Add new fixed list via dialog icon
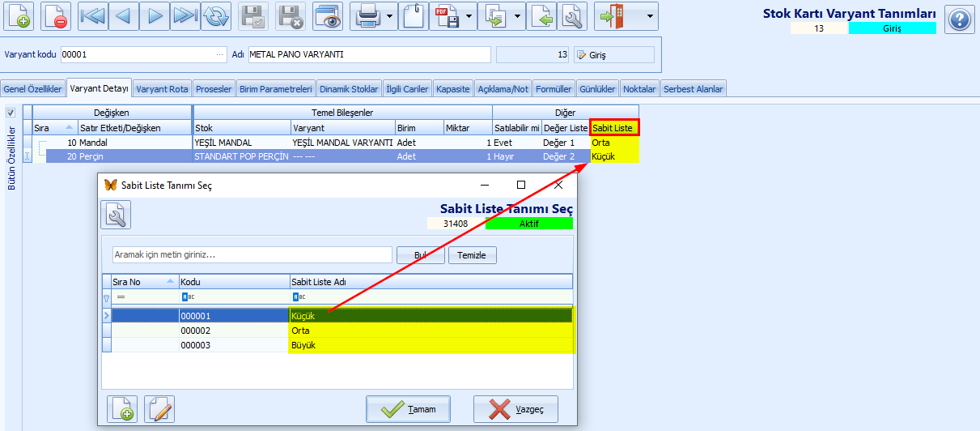The height and width of the screenshot is (431, 980). (122, 409)
